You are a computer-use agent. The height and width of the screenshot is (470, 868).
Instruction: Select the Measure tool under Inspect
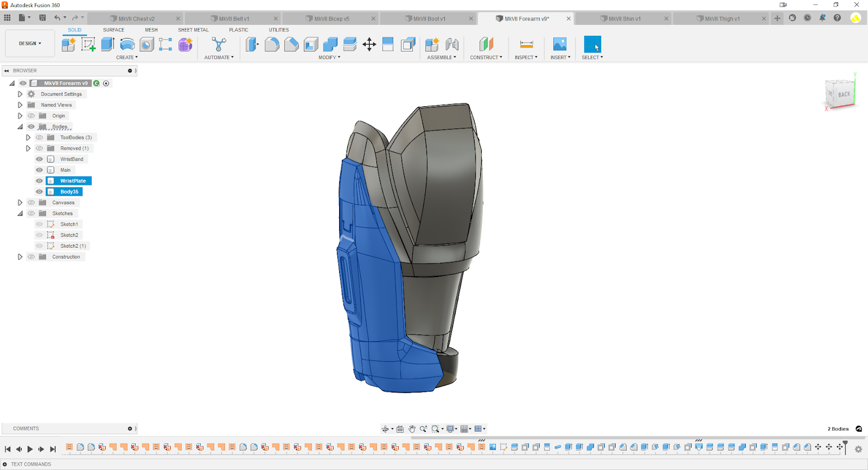pyautogui.click(x=526, y=44)
